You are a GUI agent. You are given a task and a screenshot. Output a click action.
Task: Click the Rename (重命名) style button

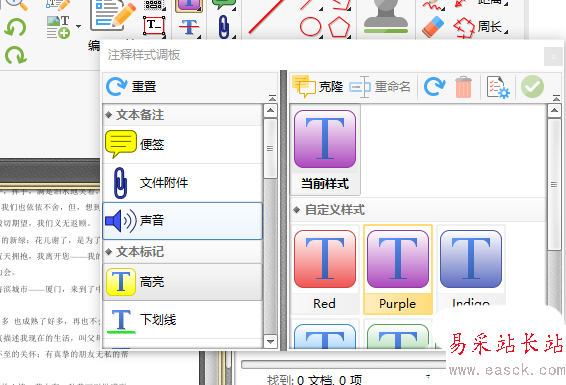[x=380, y=87]
